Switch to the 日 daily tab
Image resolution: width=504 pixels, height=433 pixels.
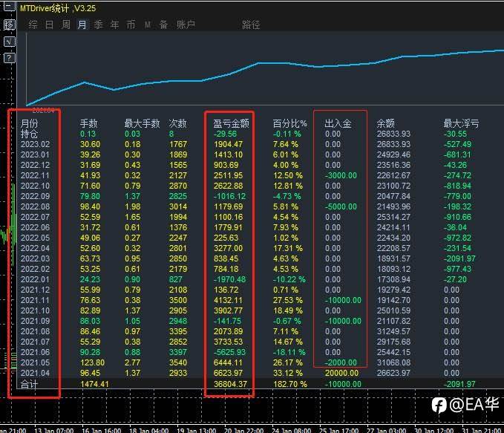[x=49, y=25]
